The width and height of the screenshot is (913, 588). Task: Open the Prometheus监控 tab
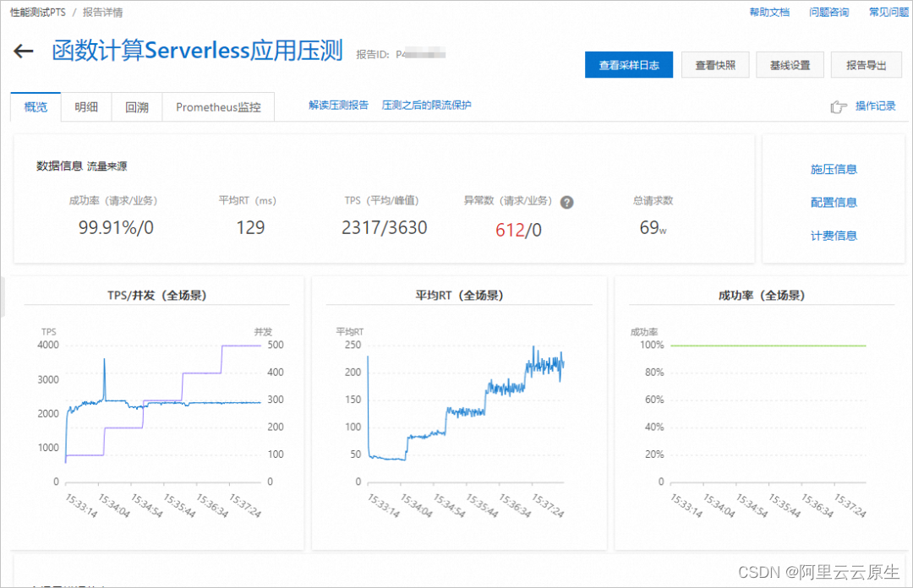click(x=218, y=107)
